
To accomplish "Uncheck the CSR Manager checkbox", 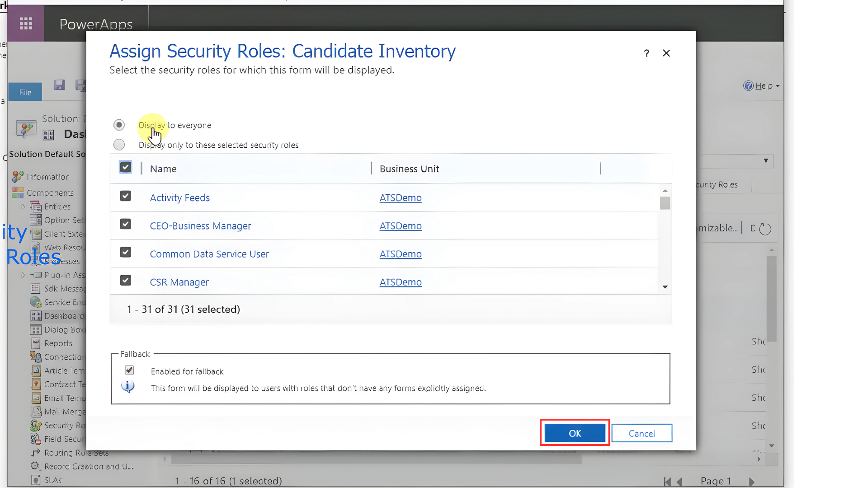I will click(125, 280).
